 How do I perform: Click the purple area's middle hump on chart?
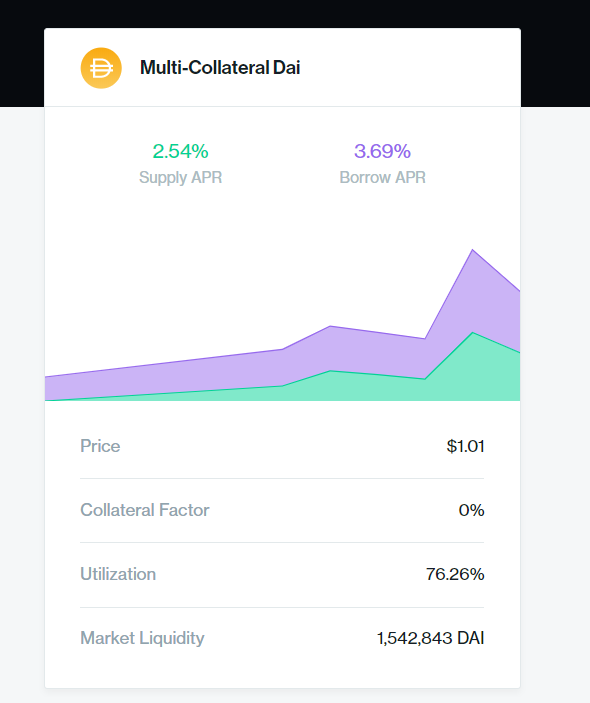[x=330, y=347]
